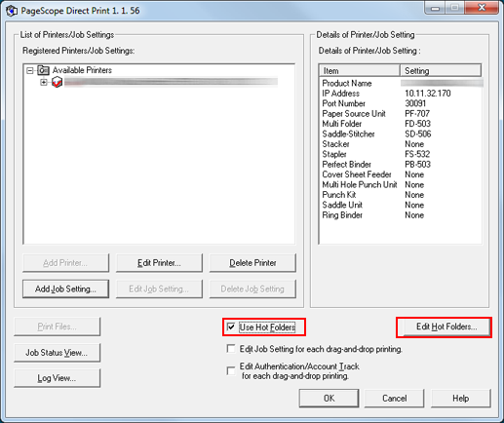
Task: Select the Saddle-Stitcher row
Action: click(x=401, y=134)
